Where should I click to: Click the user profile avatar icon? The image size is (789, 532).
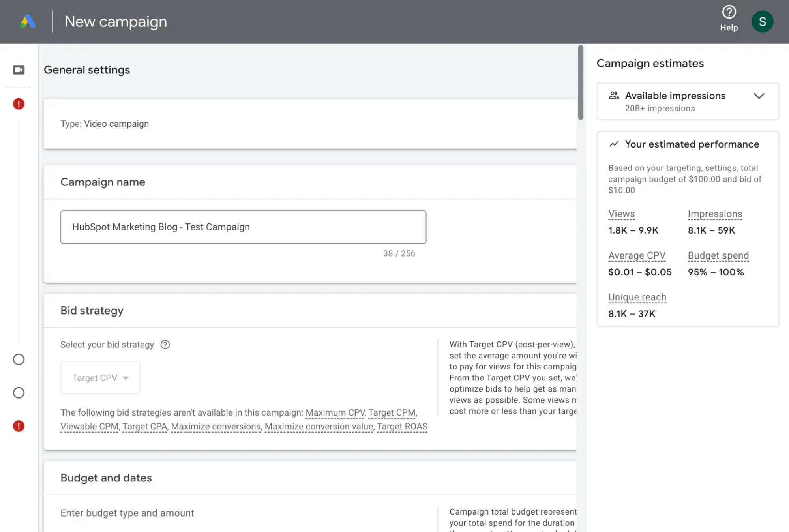point(762,21)
